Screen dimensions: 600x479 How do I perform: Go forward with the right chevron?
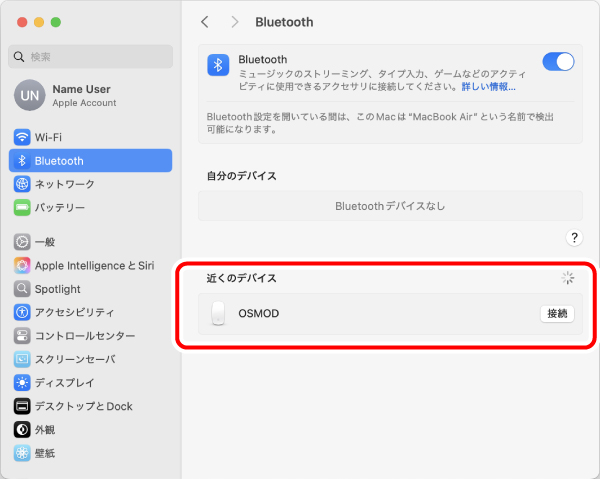point(235,22)
